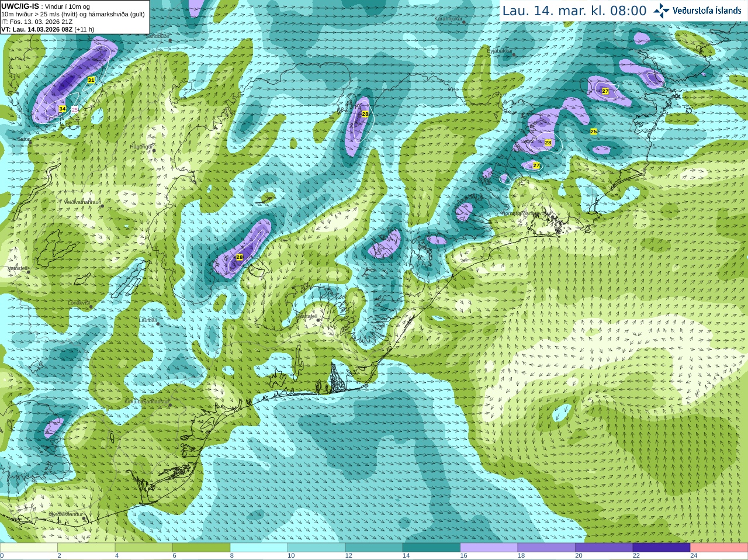Click the Veðurstofa Íslands logo icon
Screen dimensions: 748x560
click(x=662, y=11)
